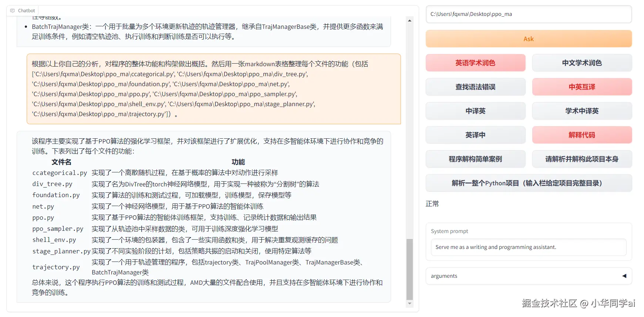Click the 英译中 button
Image resolution: width=644 pixels, height=317 pixels.
click(x=475, y=135)
